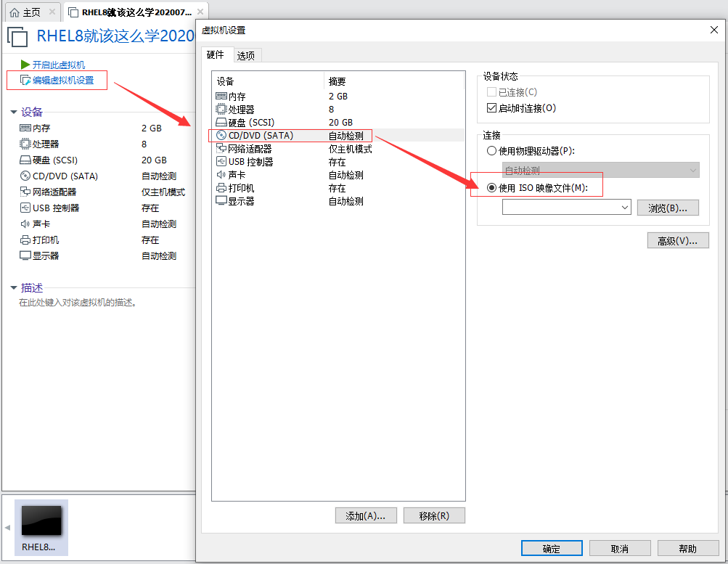
Task: Click the 声卡 speaker icon in settings dialog
Action: pyautogui.click(x=221, y=174)
